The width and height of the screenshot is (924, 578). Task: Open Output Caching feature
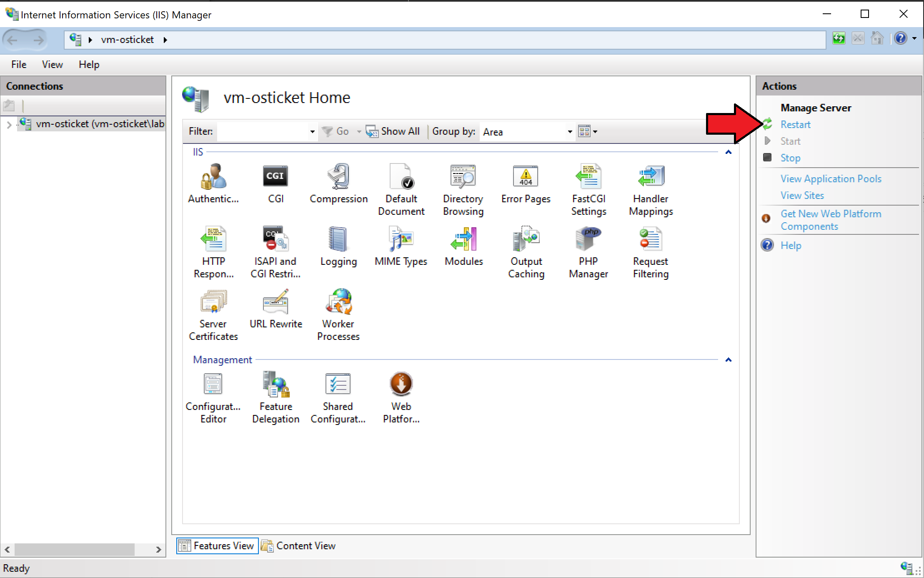526,252
